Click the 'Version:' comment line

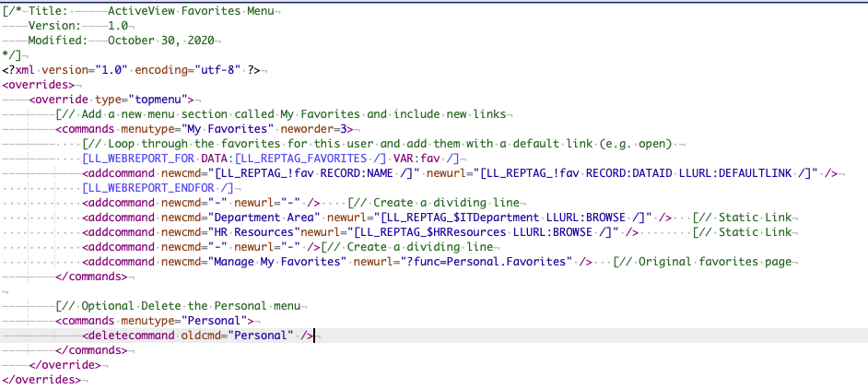click(x=68, y=26)
